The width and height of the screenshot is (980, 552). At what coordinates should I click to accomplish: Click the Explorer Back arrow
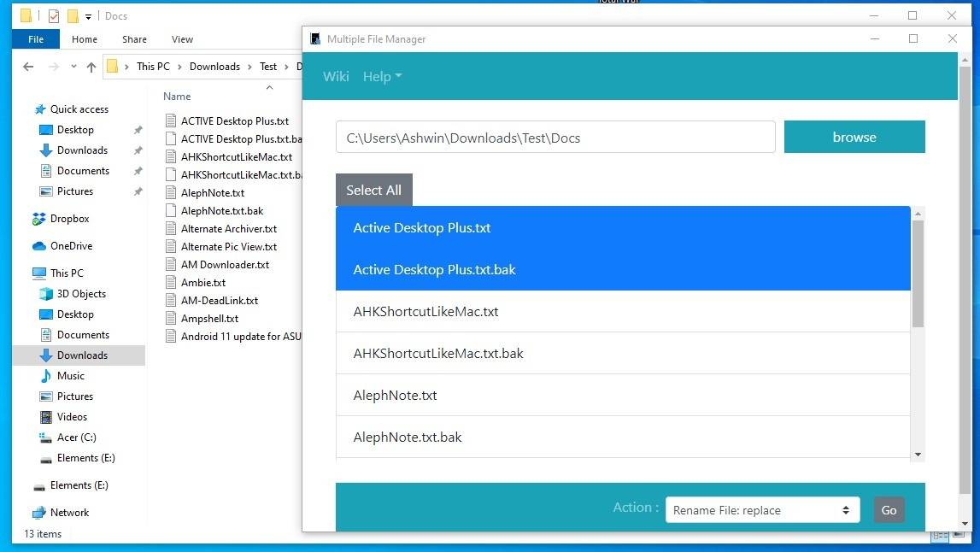pyautogui.click(x=28, y=67)
